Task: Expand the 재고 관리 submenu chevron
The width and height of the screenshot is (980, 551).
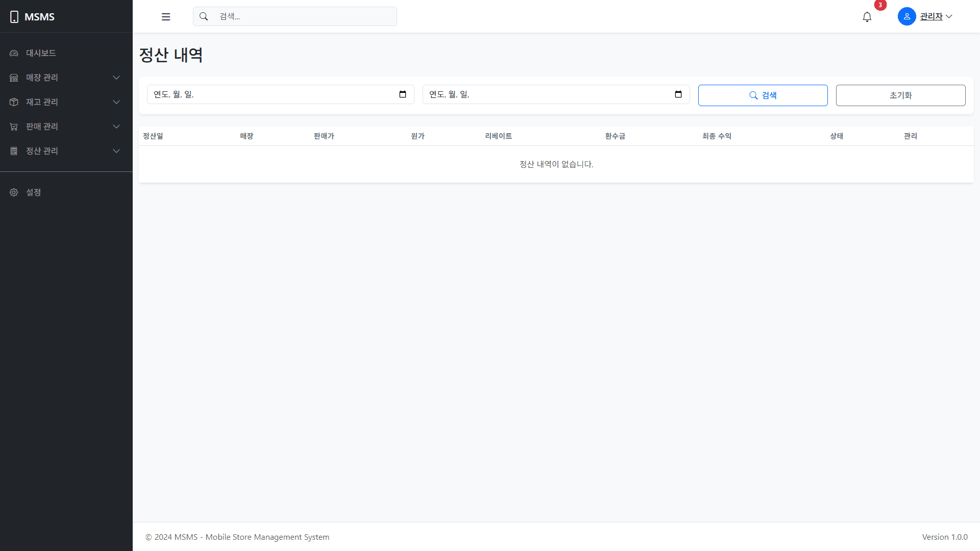Action: (116, 102)
